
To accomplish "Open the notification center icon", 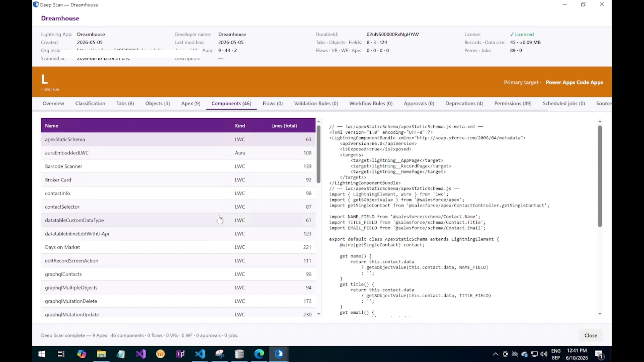I will click(599, 354).
